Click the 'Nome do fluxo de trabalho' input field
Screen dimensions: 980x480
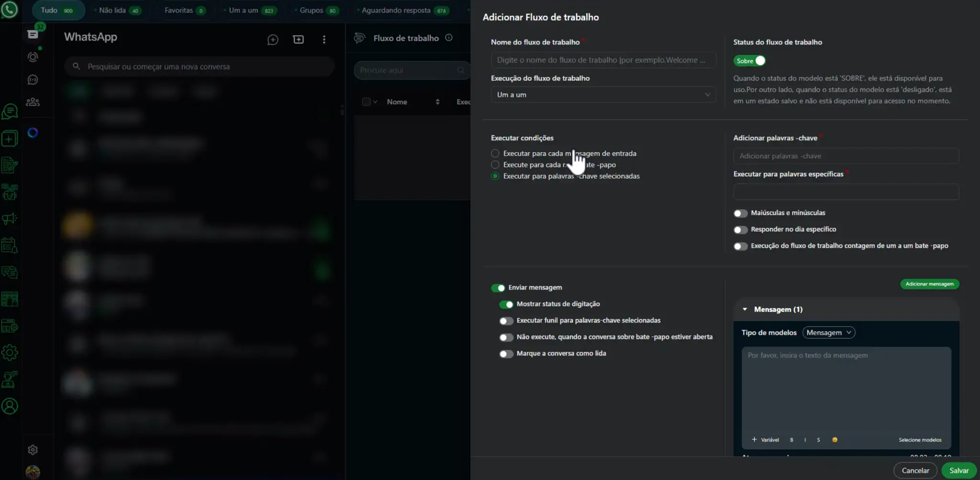tap(603, 60)
